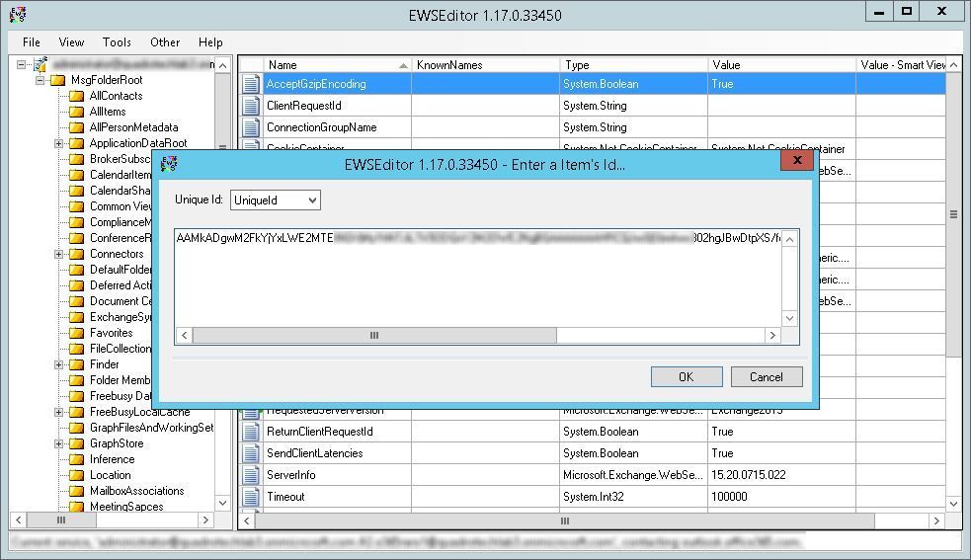Sort by the Type column header
Image resolution: width=971 pixels, height=560 pixels.
coord(633,64)
